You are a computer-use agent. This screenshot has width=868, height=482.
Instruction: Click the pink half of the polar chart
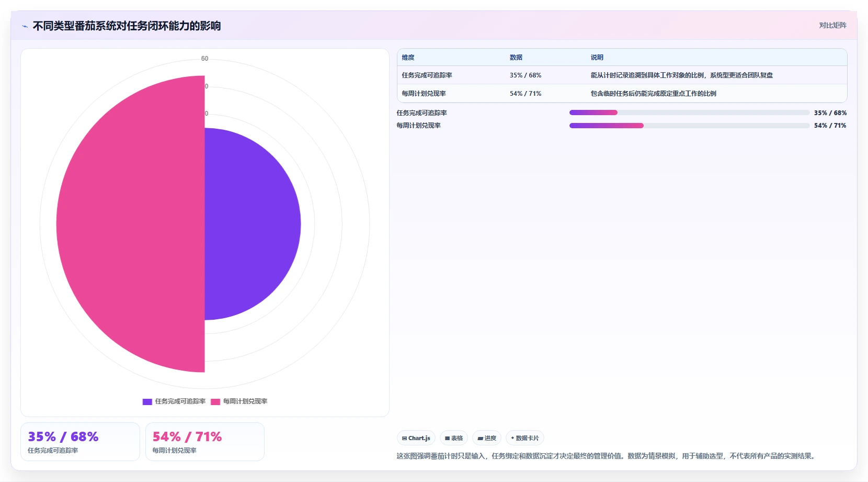[x=131, y=224]
